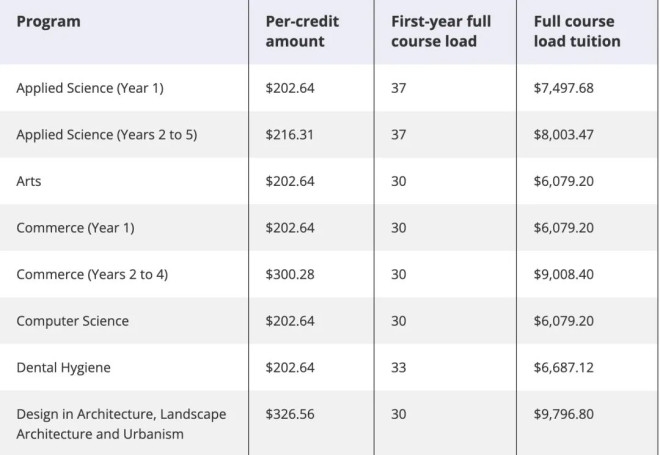Click the Program column header
The image size is (660, 455).
48,22
